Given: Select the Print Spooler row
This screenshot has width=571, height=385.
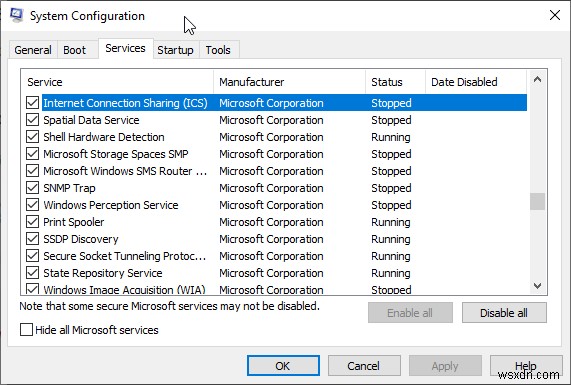Looking at the screenshot, I should (276, 222).
